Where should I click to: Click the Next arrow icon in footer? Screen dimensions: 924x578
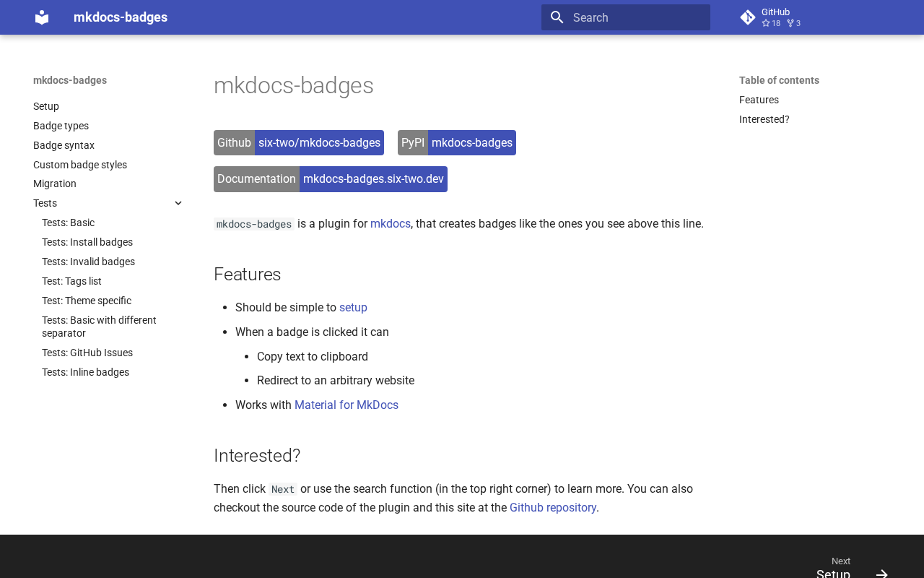[881, 574]
